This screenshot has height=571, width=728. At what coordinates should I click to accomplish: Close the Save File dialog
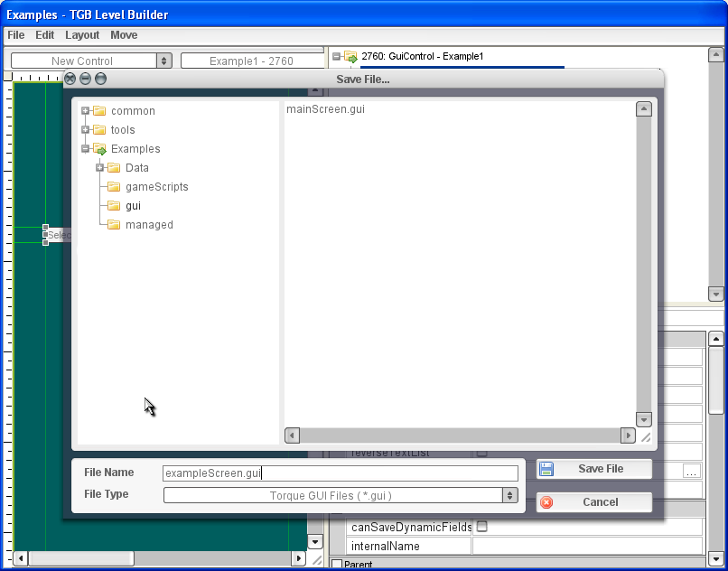point(70,79)
